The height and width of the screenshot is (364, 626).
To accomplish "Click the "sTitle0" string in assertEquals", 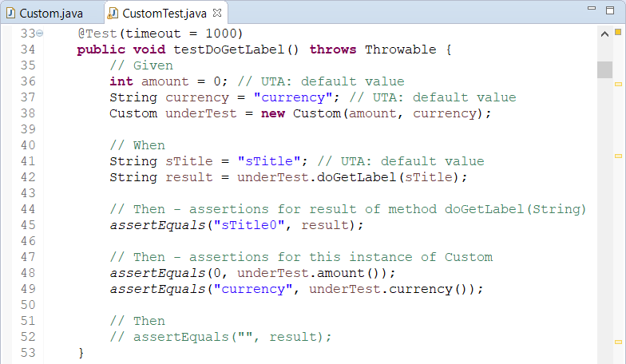I will point(249,225).
